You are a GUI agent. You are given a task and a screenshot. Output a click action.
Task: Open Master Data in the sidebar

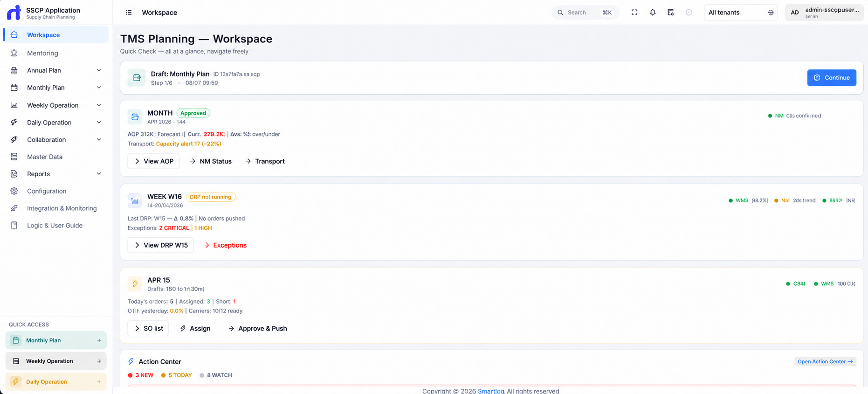pos(56,157)
